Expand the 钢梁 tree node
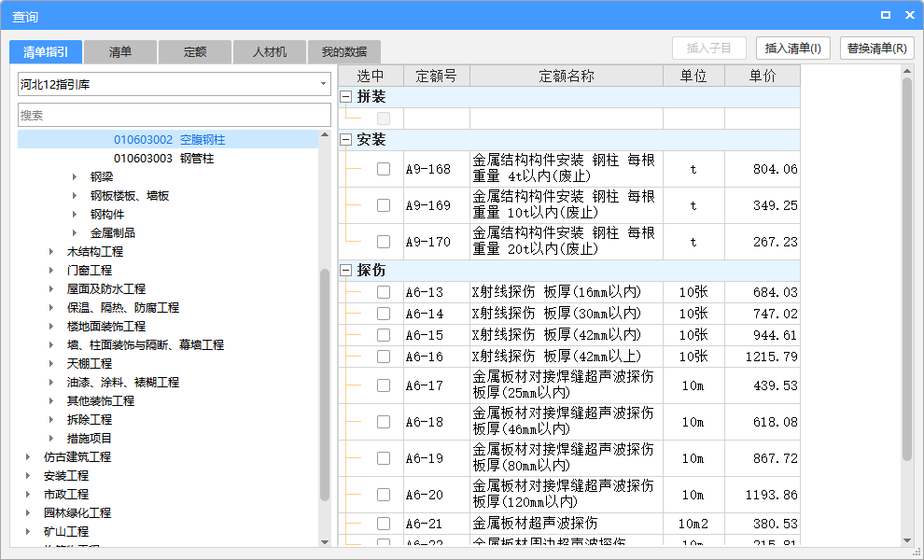The width and height of the screenshot is (924, 560). pos(75,176)
